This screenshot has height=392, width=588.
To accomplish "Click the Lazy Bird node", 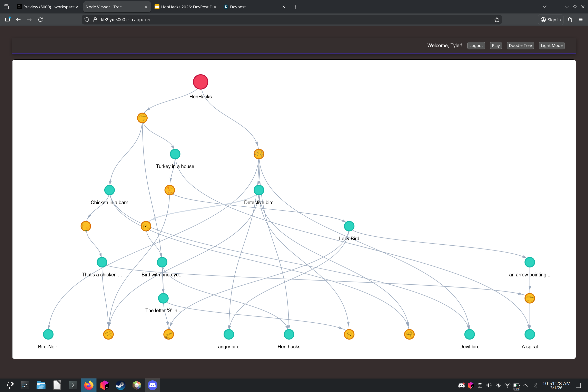I will [349, 226].
